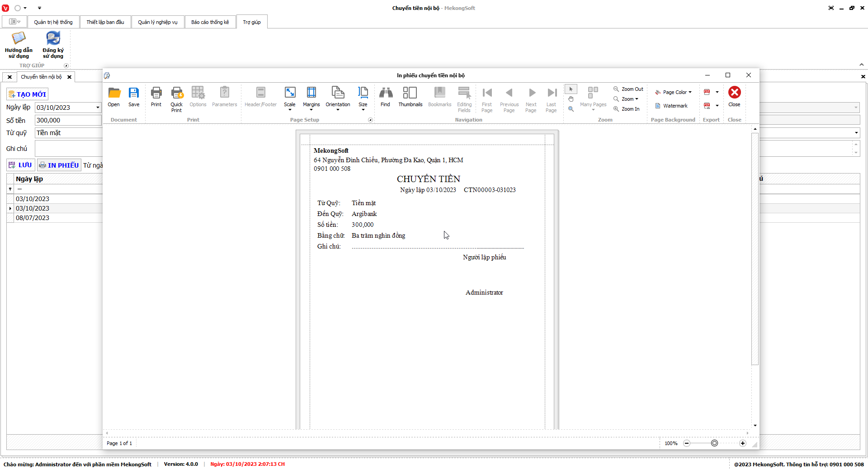The height and width of the screenshot is (469, 868).
Task: Select the 08/07/2023 row in the table
Action: coord(55,218)
